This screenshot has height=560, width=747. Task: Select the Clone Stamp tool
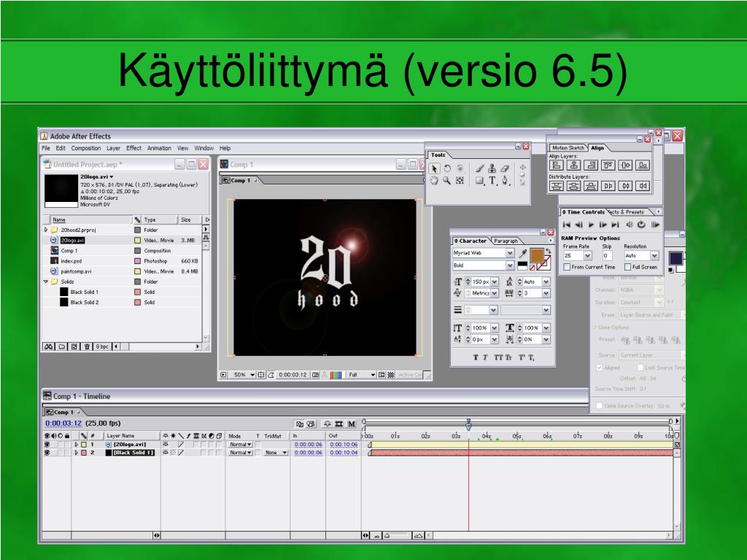coord(492,168)
